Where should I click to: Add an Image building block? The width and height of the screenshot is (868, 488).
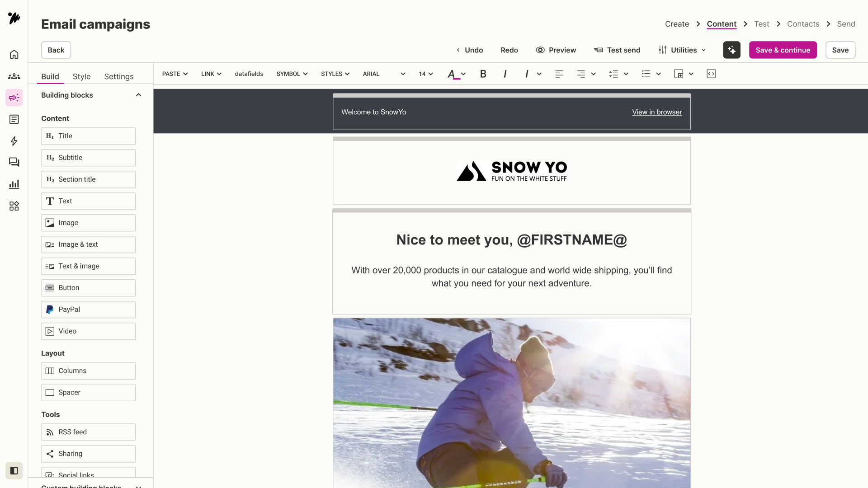click(88, 223)
